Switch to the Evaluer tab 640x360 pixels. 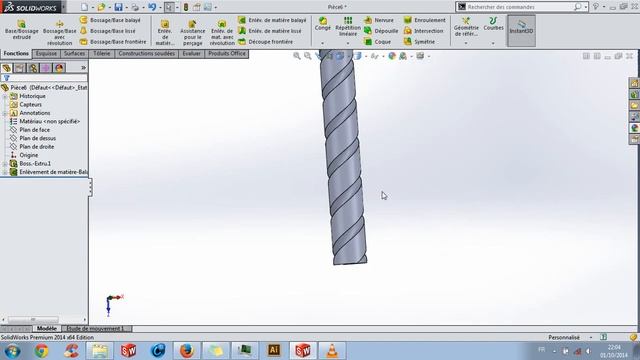click(191, 53)
